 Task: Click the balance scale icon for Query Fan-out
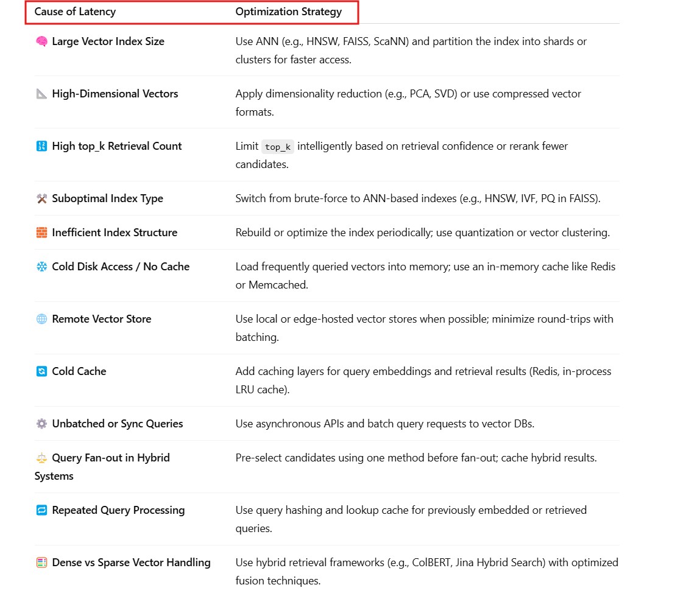(x=41, y=458)
